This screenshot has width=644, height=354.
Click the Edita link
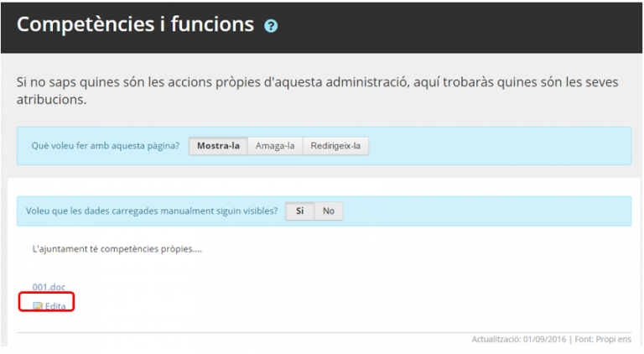click(x=55, y=306)
